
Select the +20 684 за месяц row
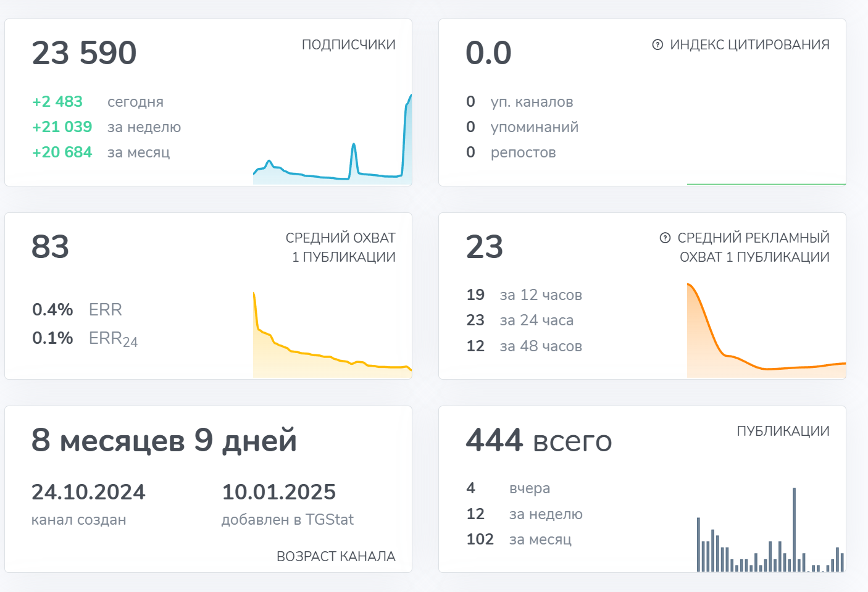coord(101,152)
